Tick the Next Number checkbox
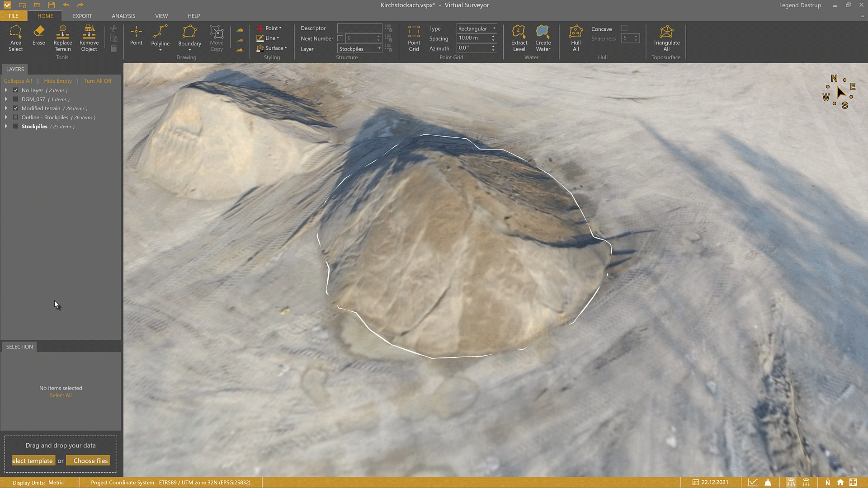The height and width of the screenshot is (488, 868). pos(340,38)
